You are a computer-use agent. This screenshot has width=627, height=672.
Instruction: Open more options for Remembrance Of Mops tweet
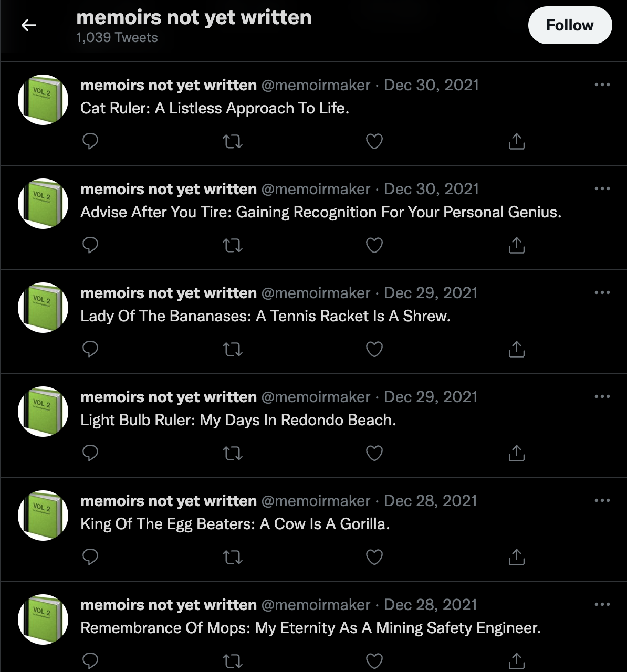tap(602, 604)
